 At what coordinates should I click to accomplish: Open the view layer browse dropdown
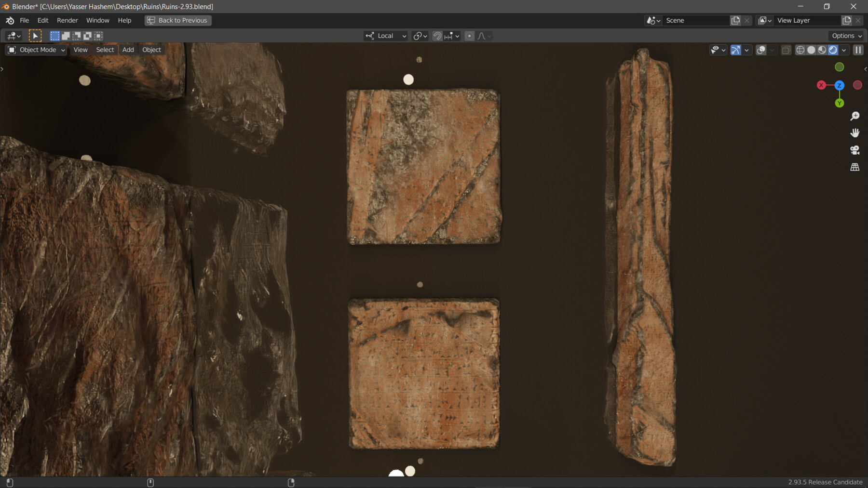(765, 20)
